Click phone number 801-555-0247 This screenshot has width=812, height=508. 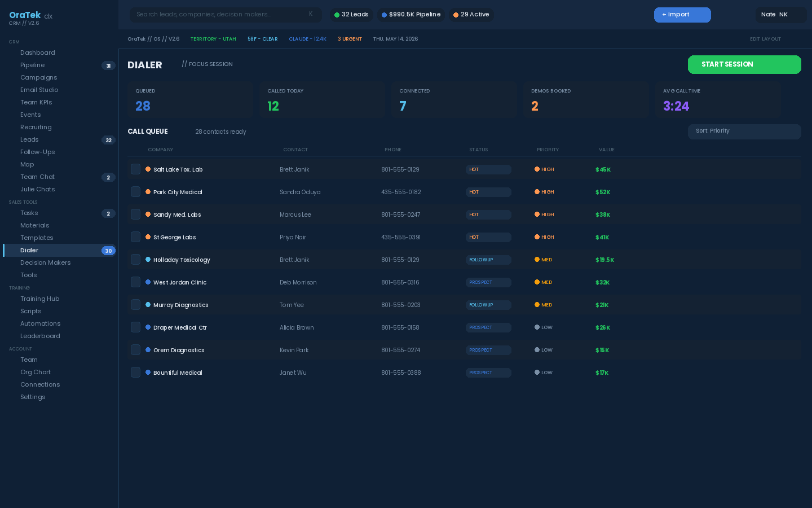(400, 214)
